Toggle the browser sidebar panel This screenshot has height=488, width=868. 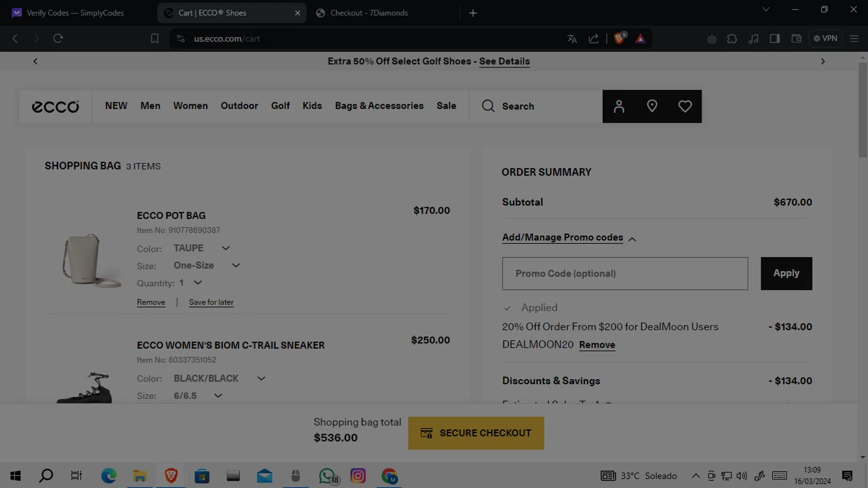coord(775,39)
